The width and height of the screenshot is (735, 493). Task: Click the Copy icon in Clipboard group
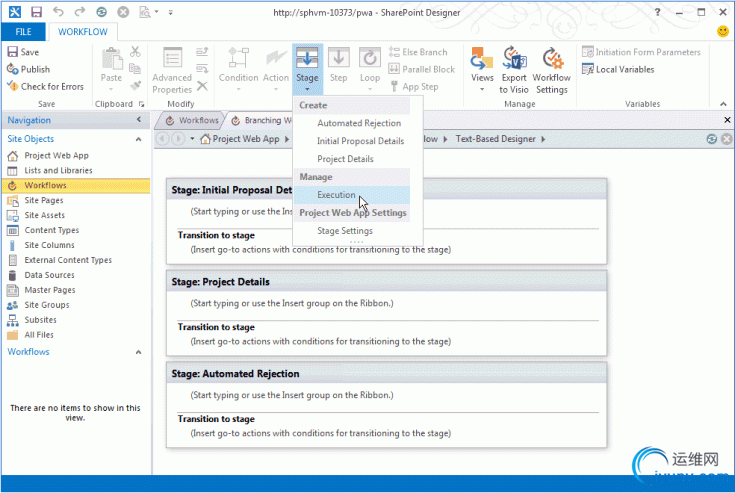coord(135,68)
